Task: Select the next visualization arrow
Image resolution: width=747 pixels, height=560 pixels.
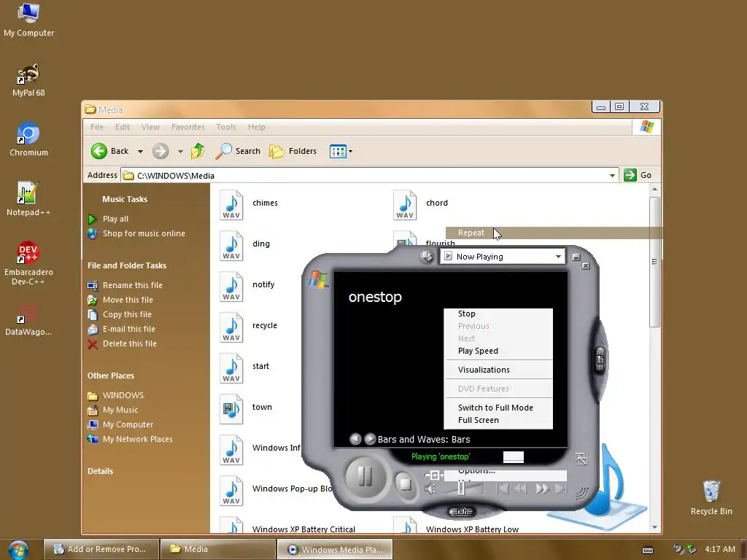Action: 370,439
